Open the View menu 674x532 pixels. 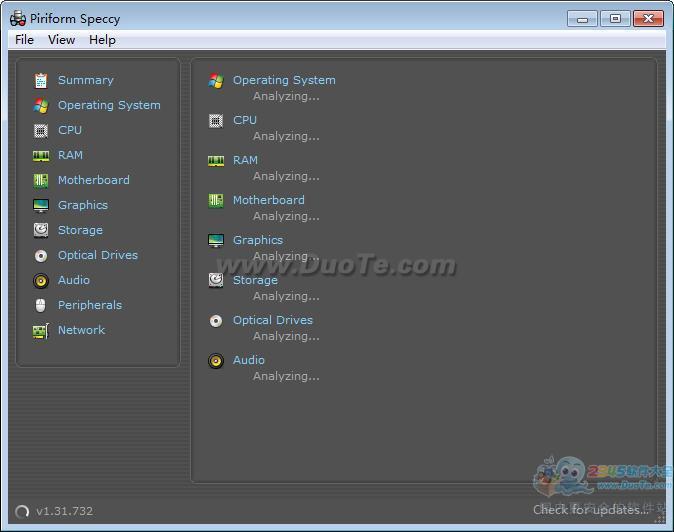click(x=61, y=40)
